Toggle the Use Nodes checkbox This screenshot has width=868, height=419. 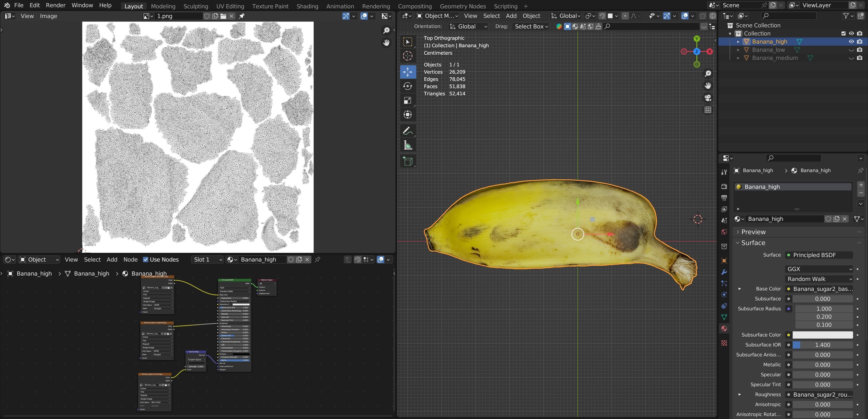(146, 260)
